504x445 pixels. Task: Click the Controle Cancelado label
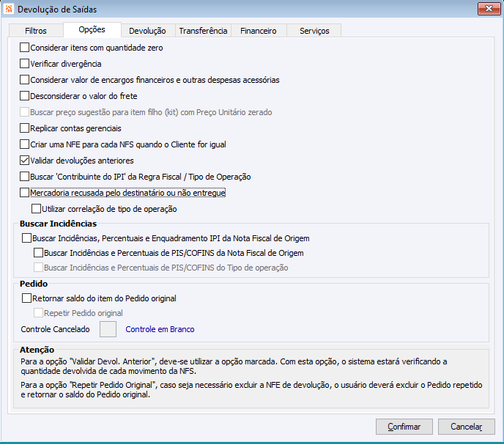tap(55, 329)
